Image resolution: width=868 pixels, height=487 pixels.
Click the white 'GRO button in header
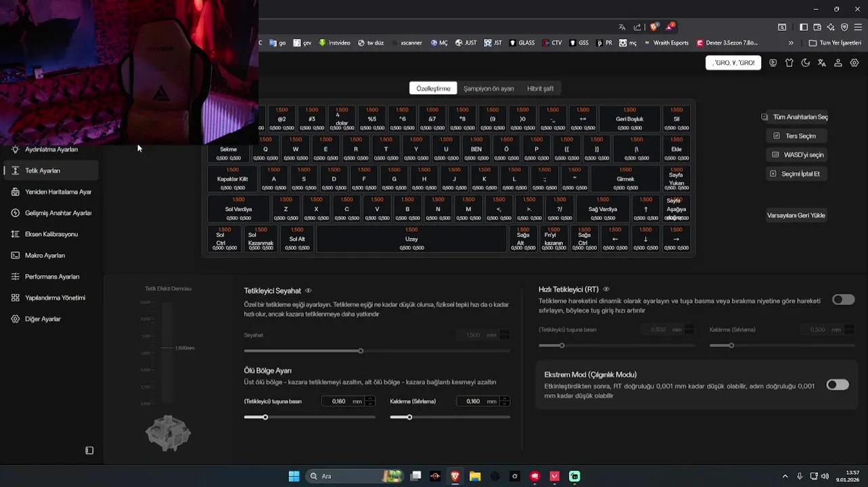733,63
